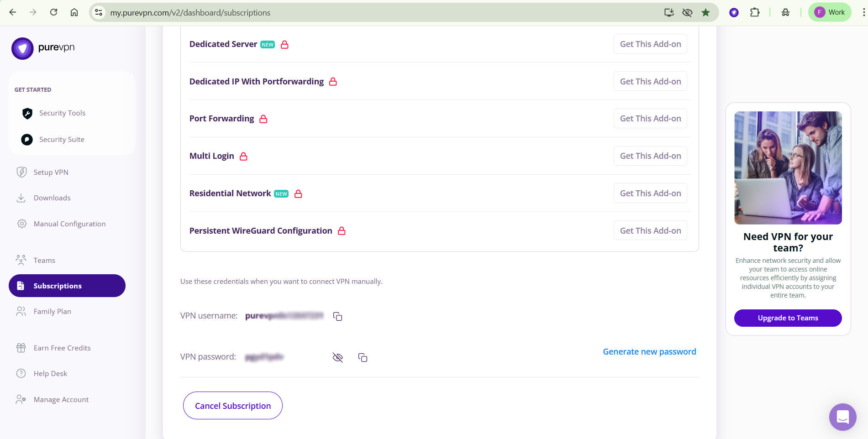
Task: Click Manual Configuration gear icon
Action: 21,224
